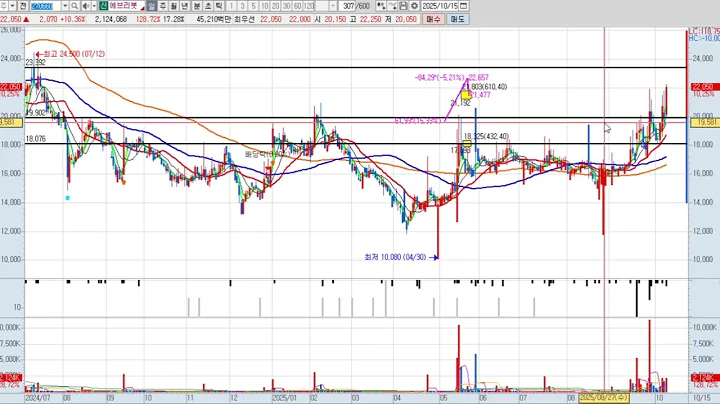Image resolution: width=720 pixels, height=404 pixels.
Task: Switch to monthly (월) chart period
Action: point(174,6)
